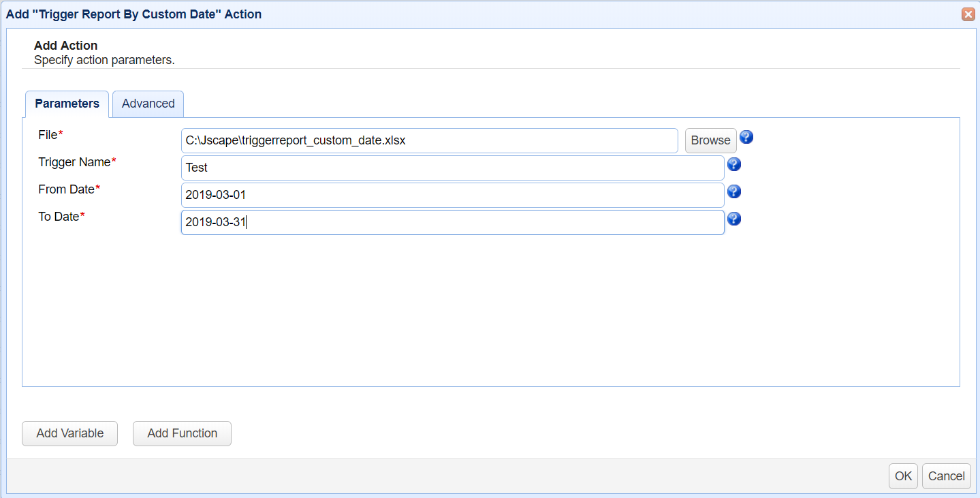Edit the From Date field value
The image size is (980, 498).
coord(452,195)
